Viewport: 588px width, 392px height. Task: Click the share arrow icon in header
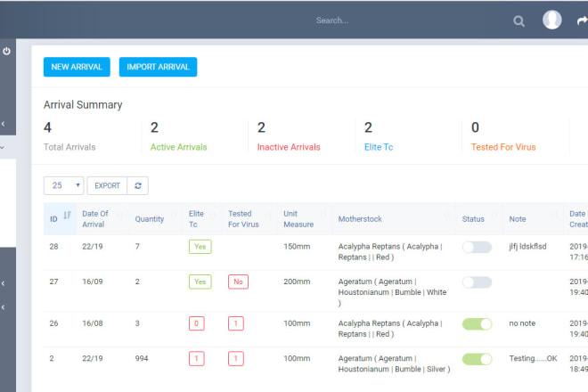tap(583, 20)
